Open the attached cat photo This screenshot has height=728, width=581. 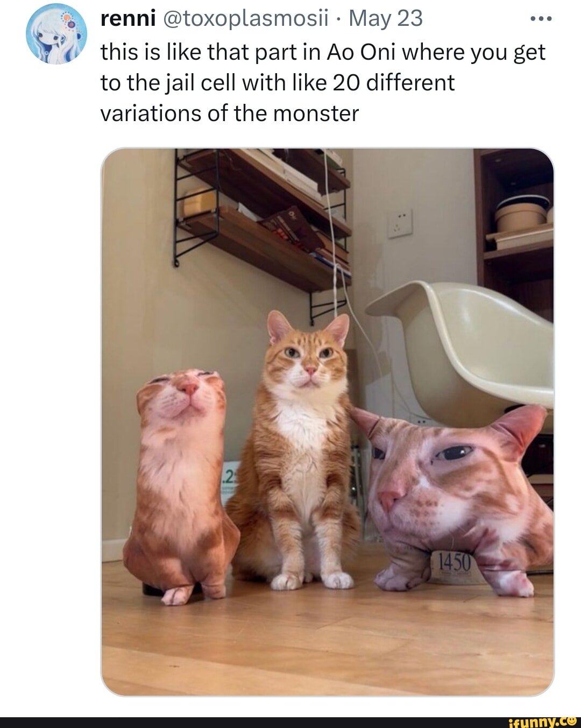pos(327,422)
